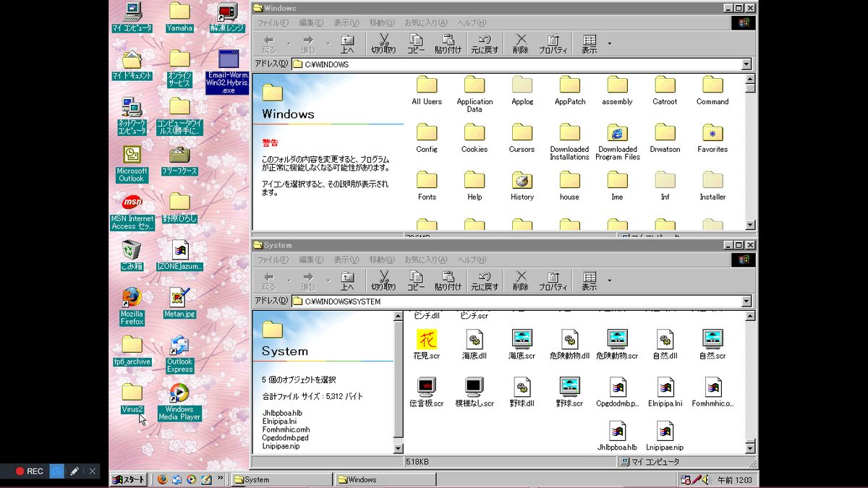The image size is (868, 488).
Task: Select the 野球.scr file
Action: [569, 391]
